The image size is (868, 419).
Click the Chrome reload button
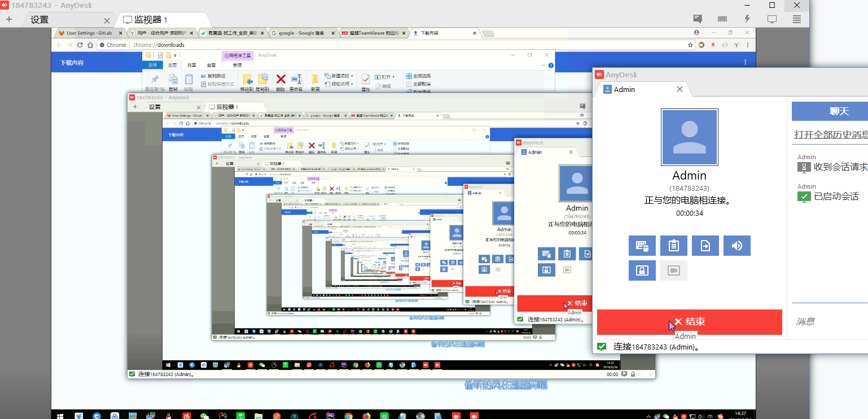(x=80, y=45)
